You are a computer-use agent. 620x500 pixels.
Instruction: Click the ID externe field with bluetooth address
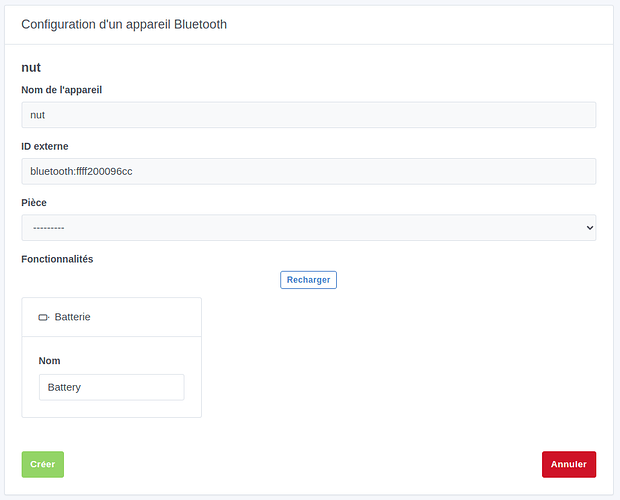point(308,172)
